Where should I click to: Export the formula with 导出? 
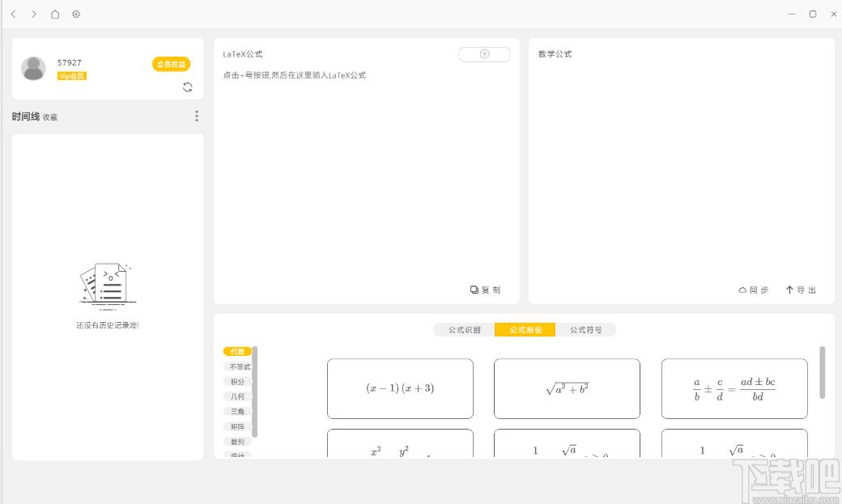801,290
